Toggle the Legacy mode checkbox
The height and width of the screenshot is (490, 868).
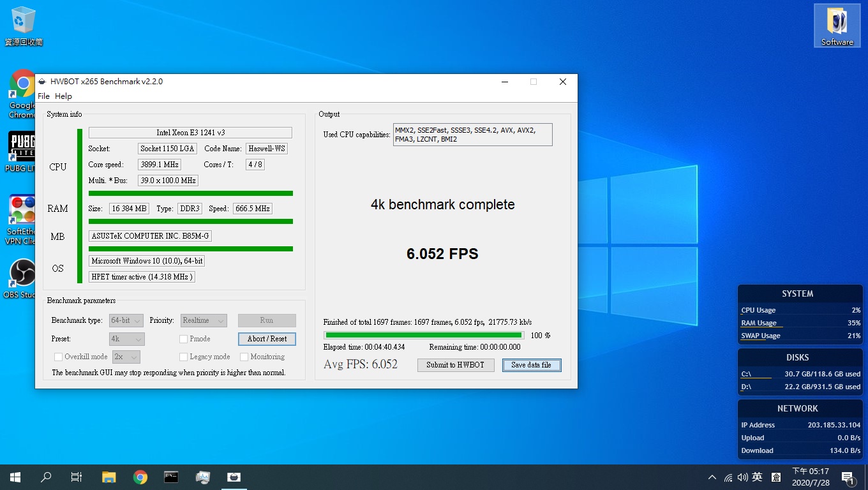tap(184, 357)
